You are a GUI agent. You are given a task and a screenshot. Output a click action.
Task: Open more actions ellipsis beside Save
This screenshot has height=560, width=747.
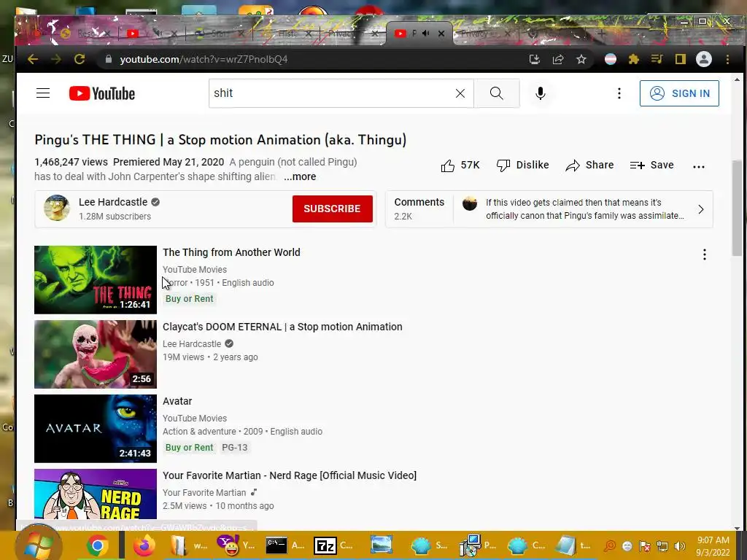pos(699,166)
